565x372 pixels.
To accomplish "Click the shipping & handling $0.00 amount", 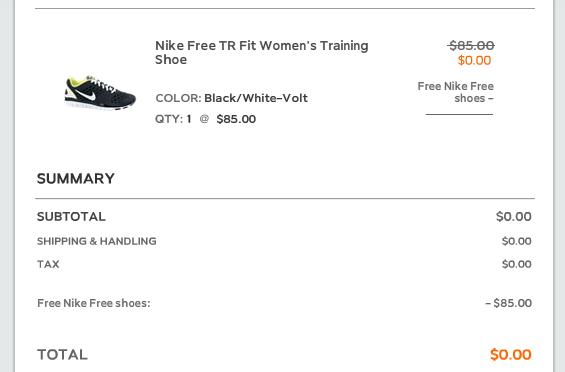I will pyautogui.click(x=517, y=241).
